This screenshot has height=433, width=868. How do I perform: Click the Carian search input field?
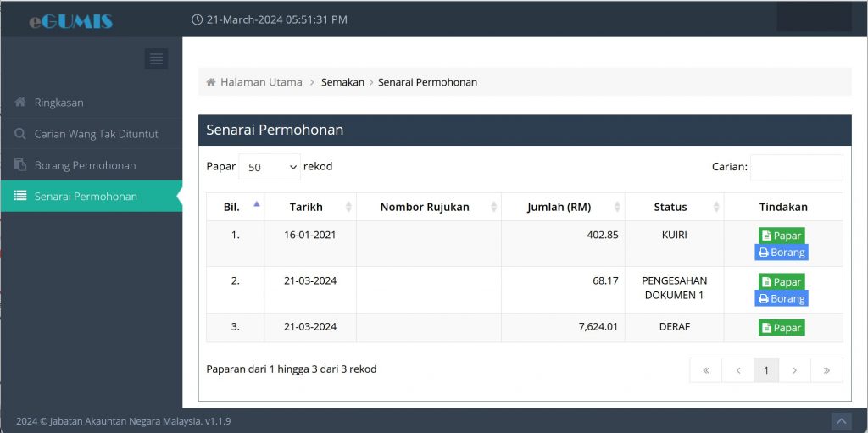pyautogui.click(x=797, y=167)
